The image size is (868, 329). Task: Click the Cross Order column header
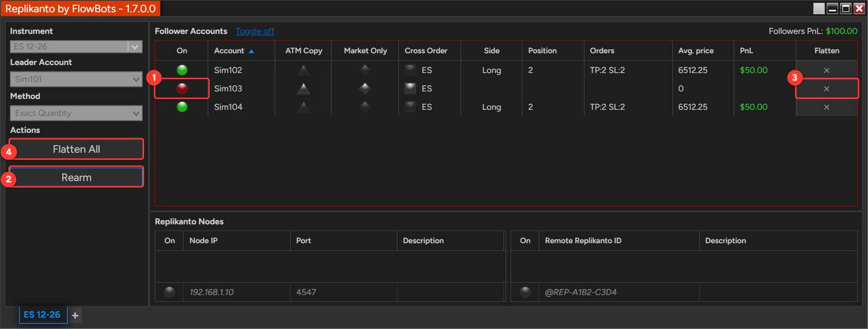(429, 50)
